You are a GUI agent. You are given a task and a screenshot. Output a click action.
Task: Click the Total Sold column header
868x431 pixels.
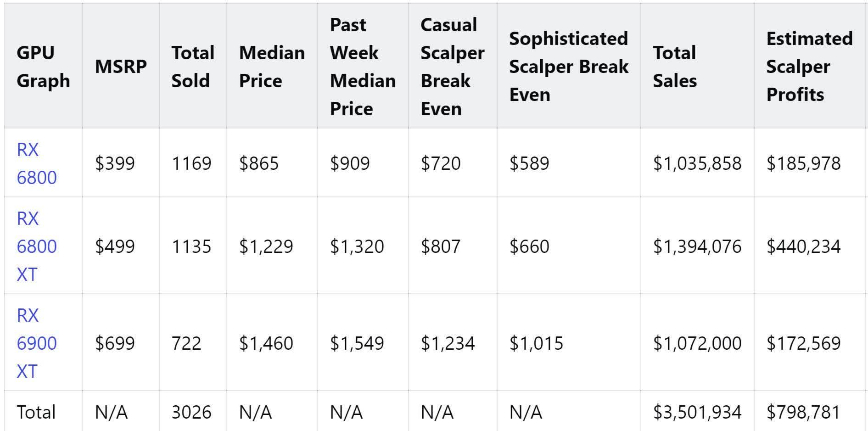pyautogui.click(x=193, y=67)
